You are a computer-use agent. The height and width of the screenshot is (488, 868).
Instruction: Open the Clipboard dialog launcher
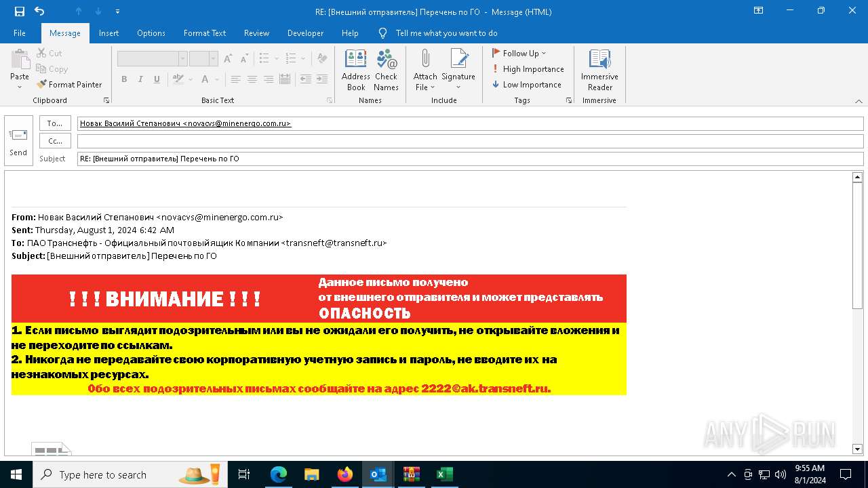[106, 100]
